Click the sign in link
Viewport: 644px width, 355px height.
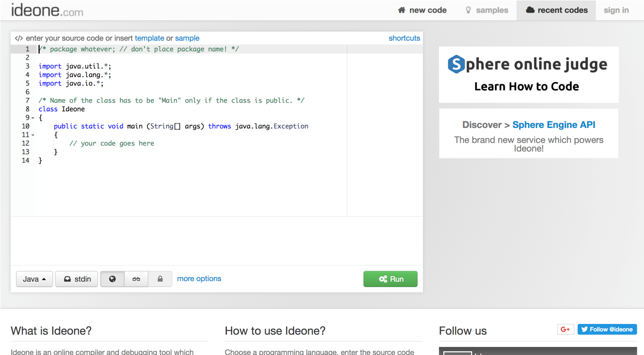(616, 10)
